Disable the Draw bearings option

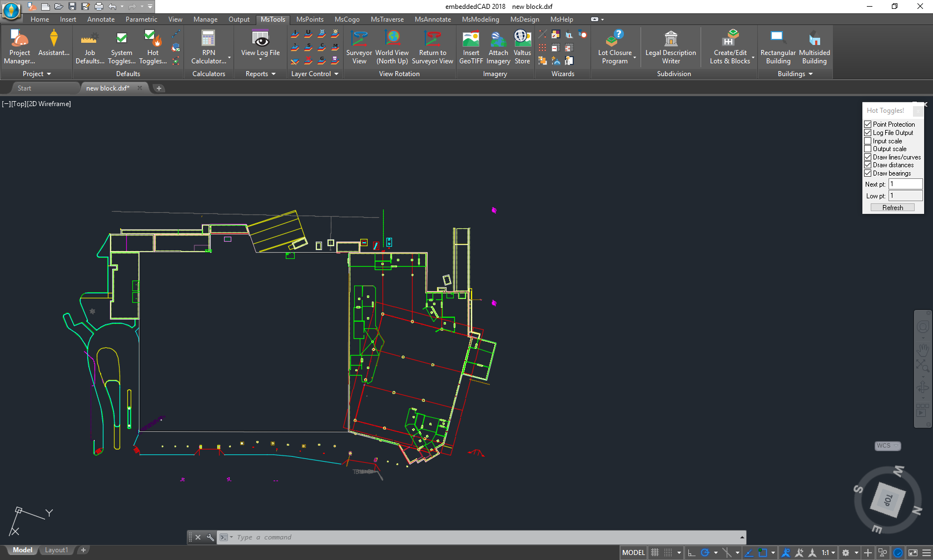(867, 173)
